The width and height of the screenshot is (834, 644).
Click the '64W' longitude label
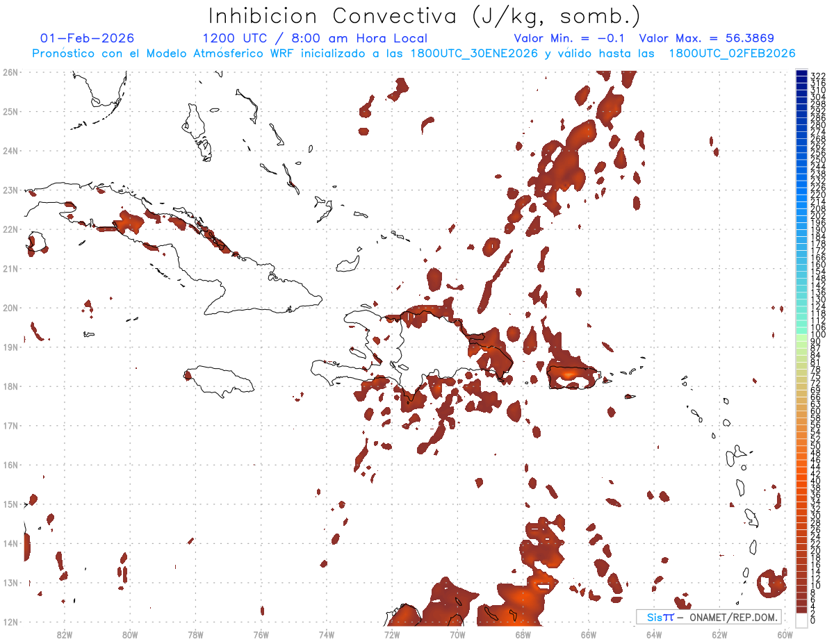(654, 634)
